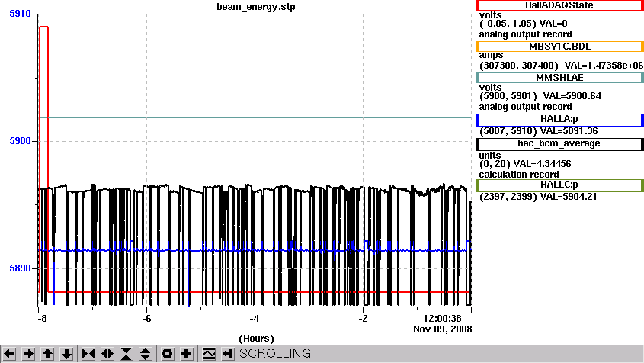Select the HallADAQState curve legend
644x363 pixels.
coord(559,5)
